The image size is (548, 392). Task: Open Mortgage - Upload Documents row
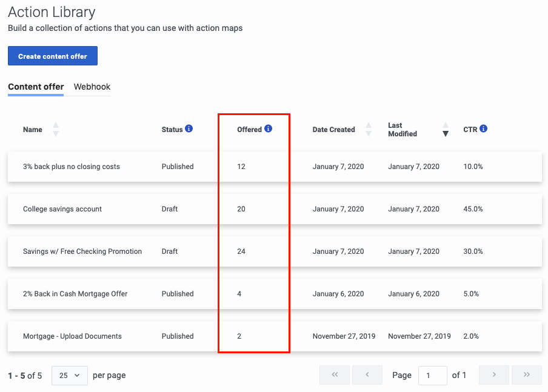point(275,336)
